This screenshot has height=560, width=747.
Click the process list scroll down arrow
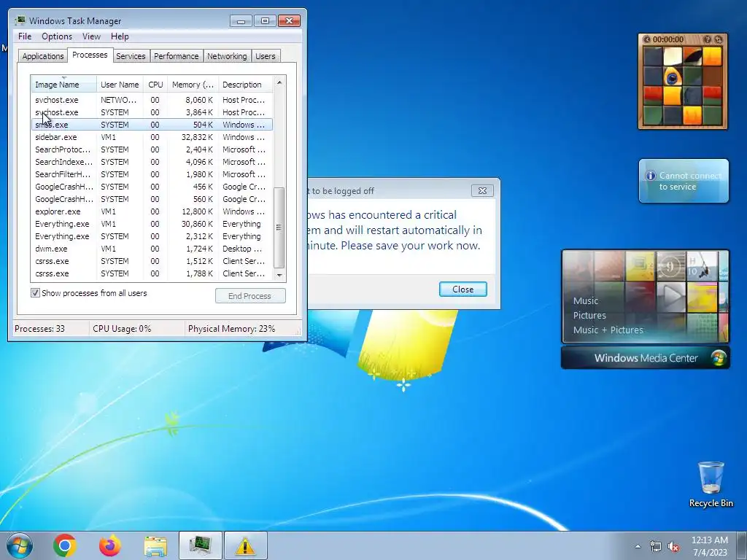(x=279, y=275)
